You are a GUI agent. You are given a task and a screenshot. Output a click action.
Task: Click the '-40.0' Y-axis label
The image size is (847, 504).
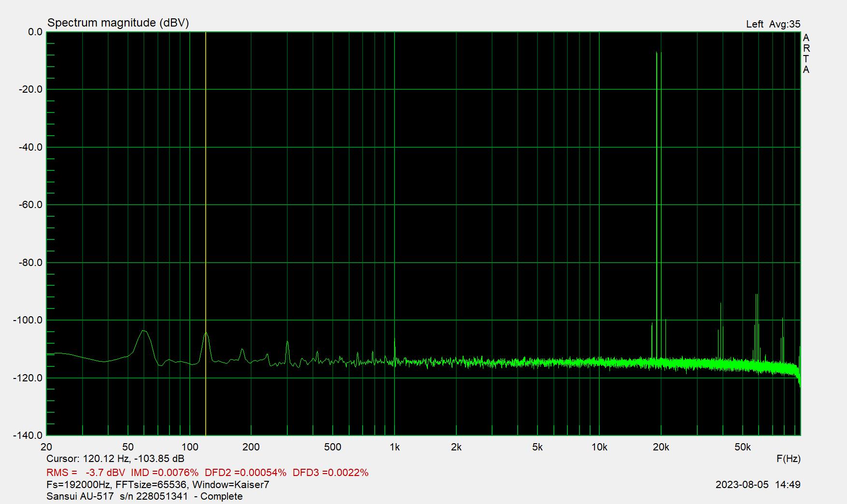pos(31,147)
